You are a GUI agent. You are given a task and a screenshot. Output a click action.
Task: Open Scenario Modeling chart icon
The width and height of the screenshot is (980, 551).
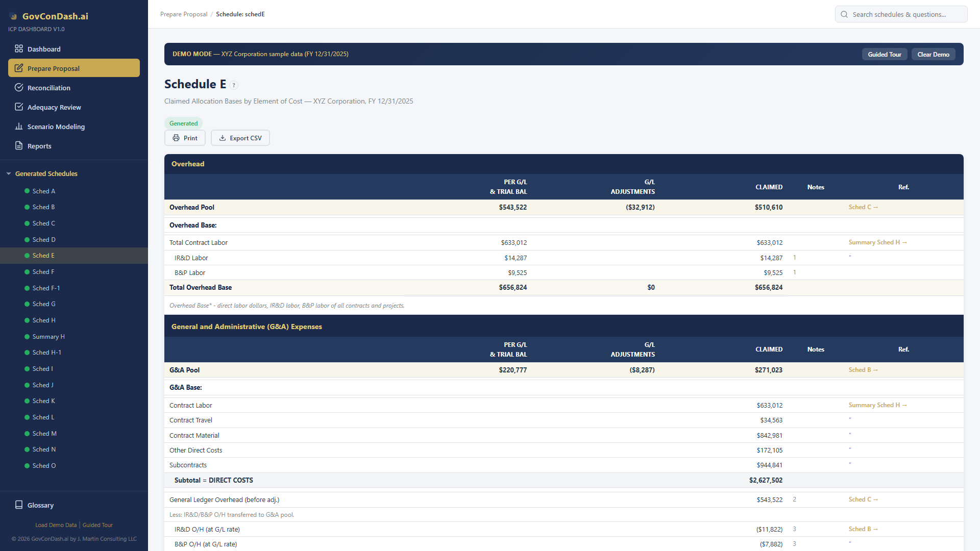19,127
